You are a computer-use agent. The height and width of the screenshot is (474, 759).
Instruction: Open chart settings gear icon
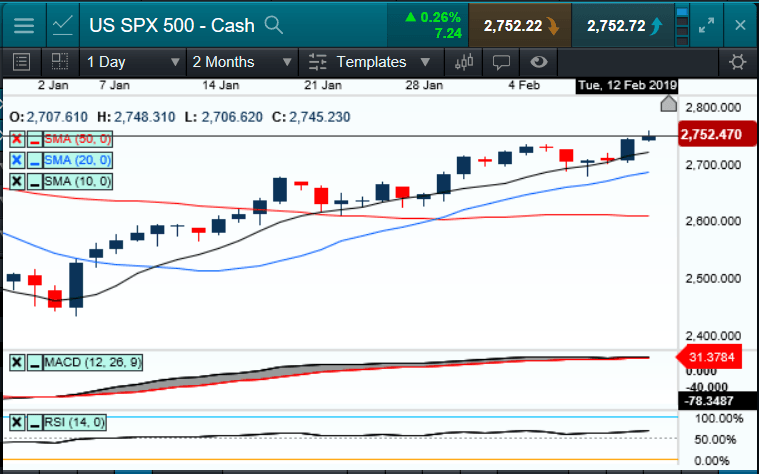point(738,62)
